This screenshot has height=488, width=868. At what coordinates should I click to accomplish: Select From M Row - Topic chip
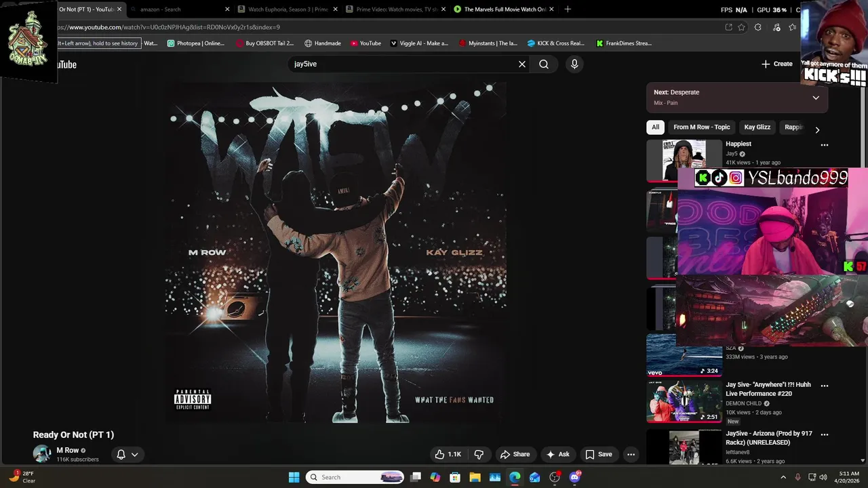point(701,127)
